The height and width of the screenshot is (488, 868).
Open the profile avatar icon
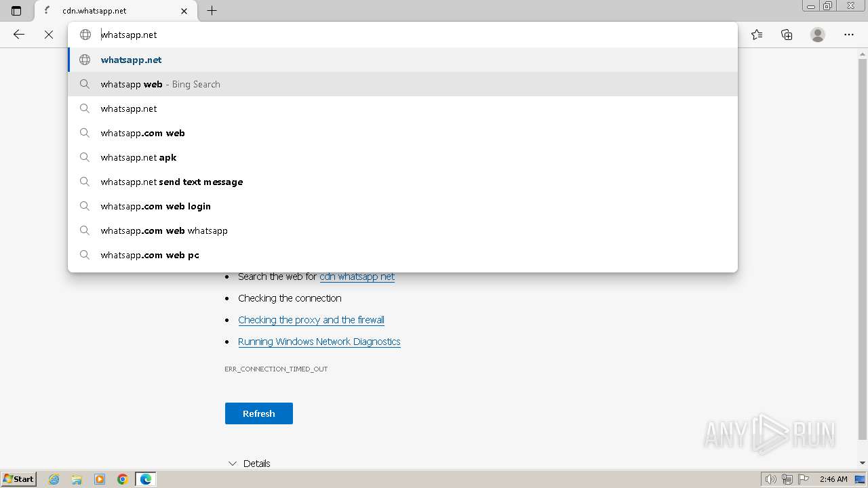click(x=818, y=35)
